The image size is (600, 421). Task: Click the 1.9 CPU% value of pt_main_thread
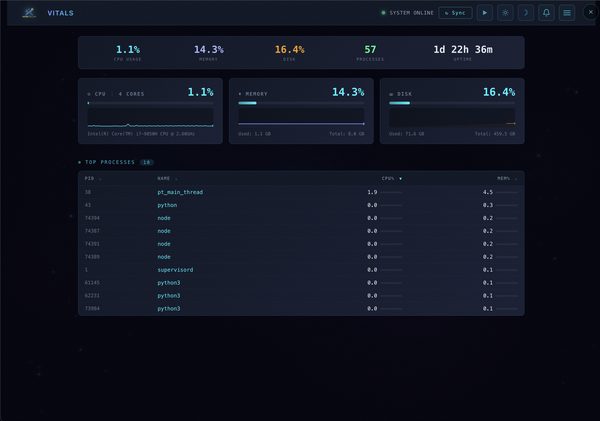coord(372,192)
